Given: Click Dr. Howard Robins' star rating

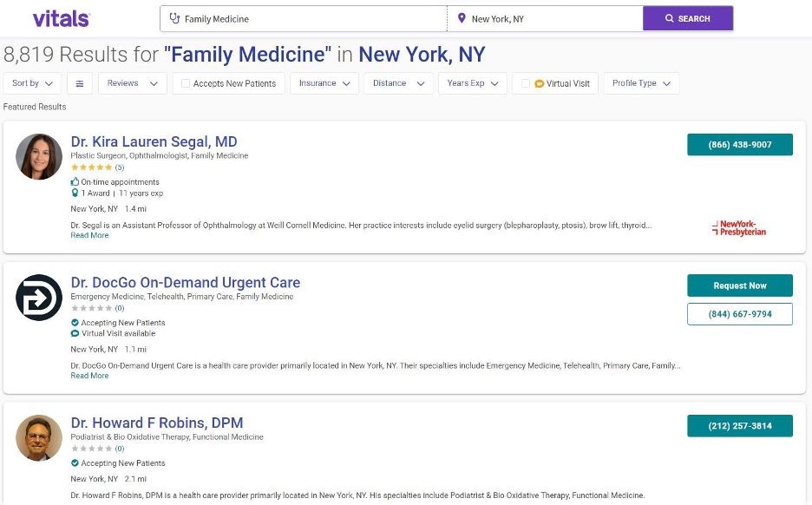Looking at the screenshot, I should (x=92, y=449).
